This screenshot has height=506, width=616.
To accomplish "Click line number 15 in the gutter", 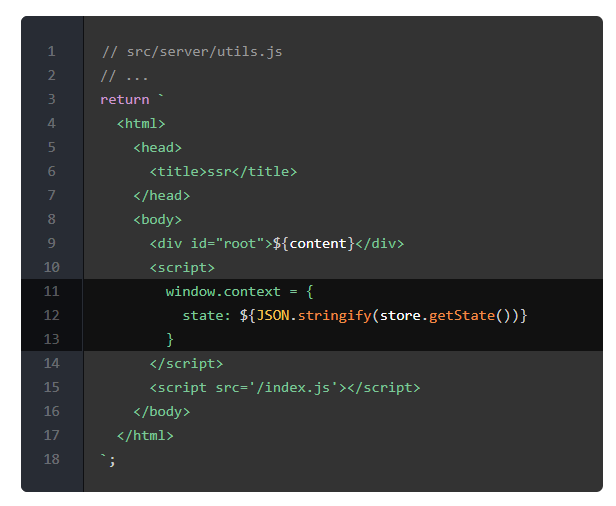I will pyautogui.click(x=51, y=388).
